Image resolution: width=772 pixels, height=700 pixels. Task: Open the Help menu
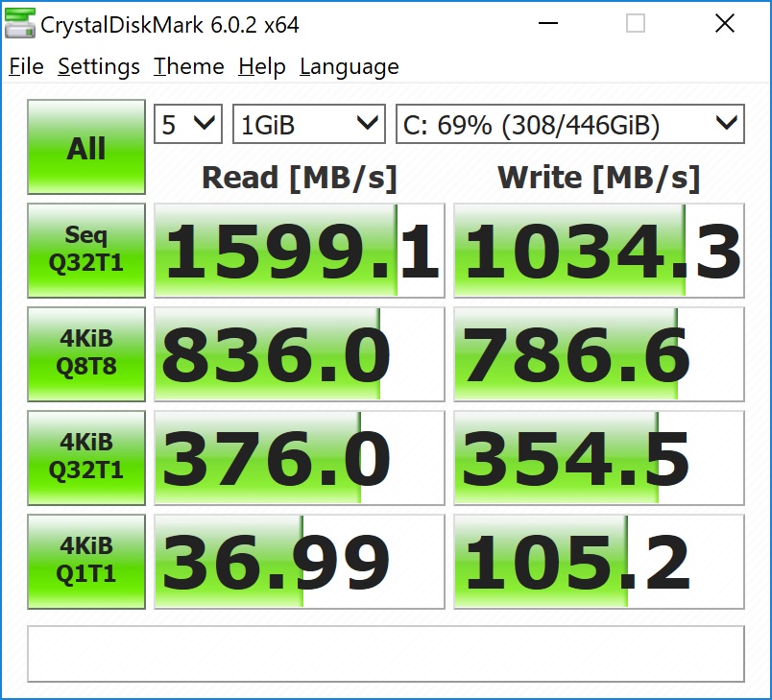[262, 66]
